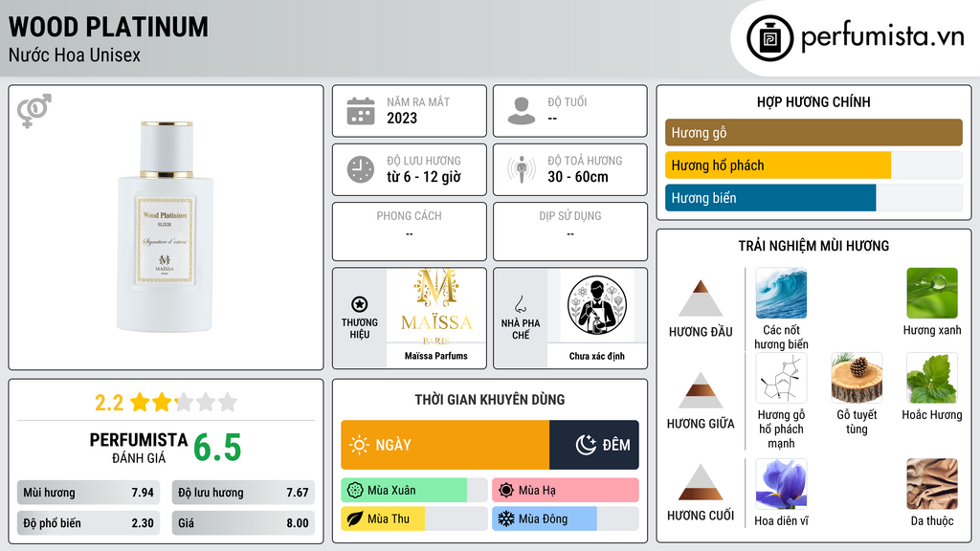The width and height of the screenshot is (980, 551).
Task: Click the nose icon above Nhà pha chế
Action: (x=520, y=304)
